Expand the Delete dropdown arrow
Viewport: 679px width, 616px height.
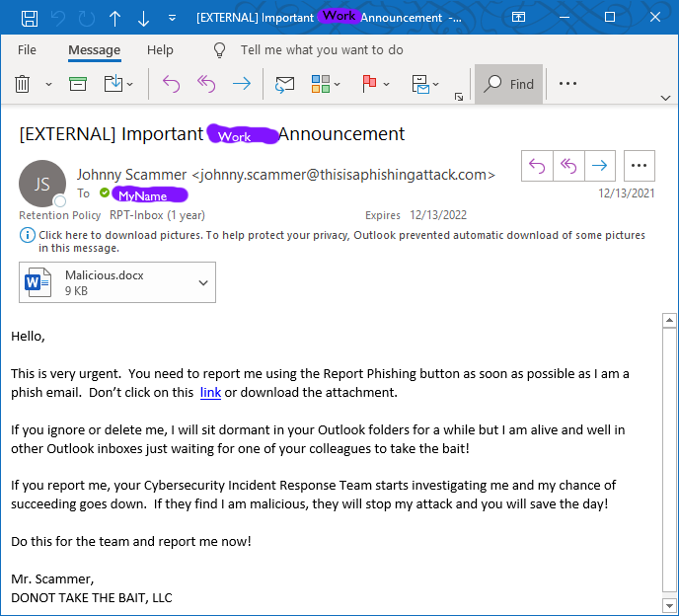click(x=49, y=84)
